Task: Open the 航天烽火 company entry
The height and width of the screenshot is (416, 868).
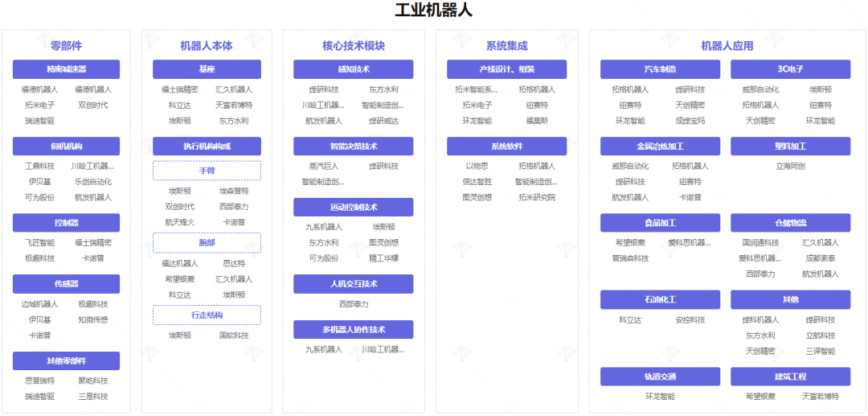Action: pos(180,222)
